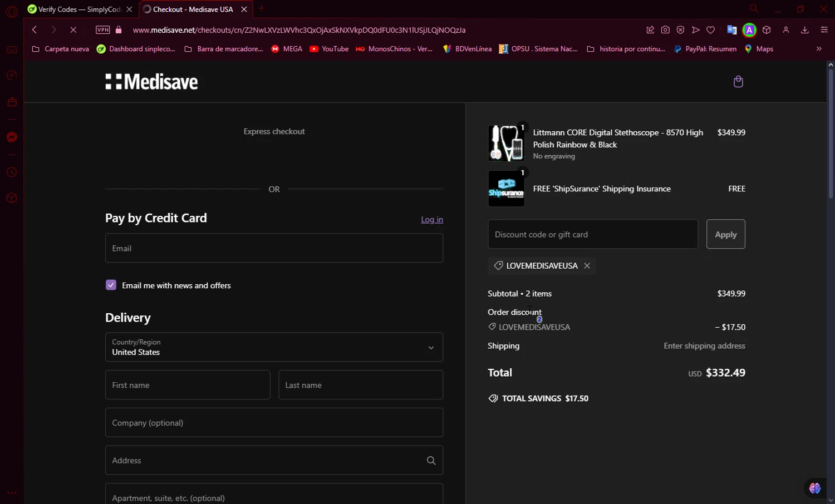The image size is (835, 504).
Task: Open the profile account icon
Action: coord(786,30)
